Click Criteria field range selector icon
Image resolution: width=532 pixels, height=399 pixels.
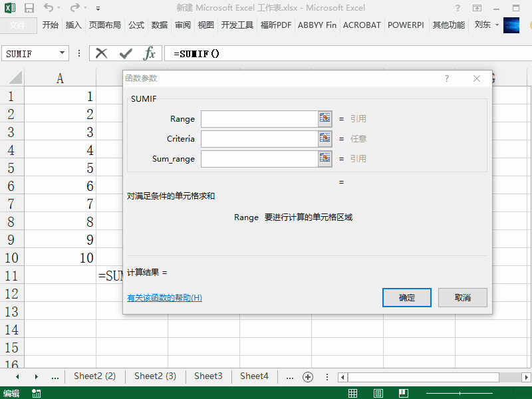[x=325, y=139]
